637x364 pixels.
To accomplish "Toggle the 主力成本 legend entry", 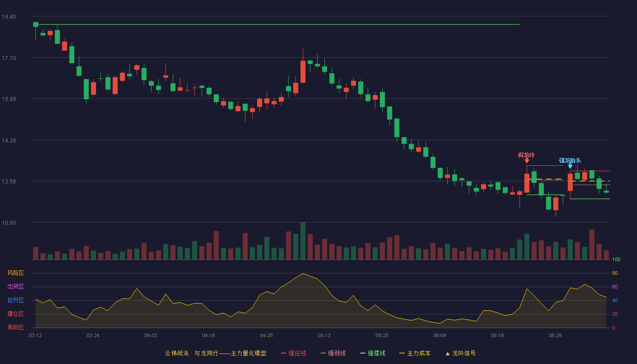I will tap(415, 353).
